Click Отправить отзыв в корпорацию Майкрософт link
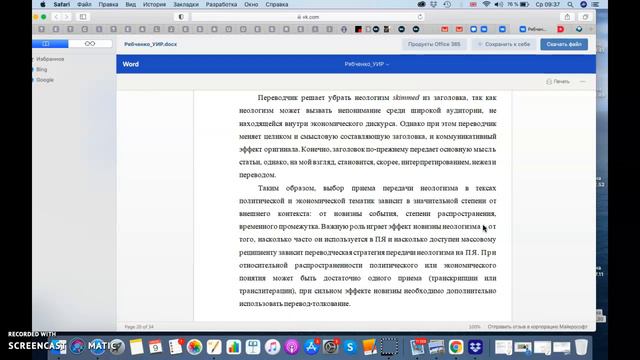The image size is (640, 360). [537, 327]
